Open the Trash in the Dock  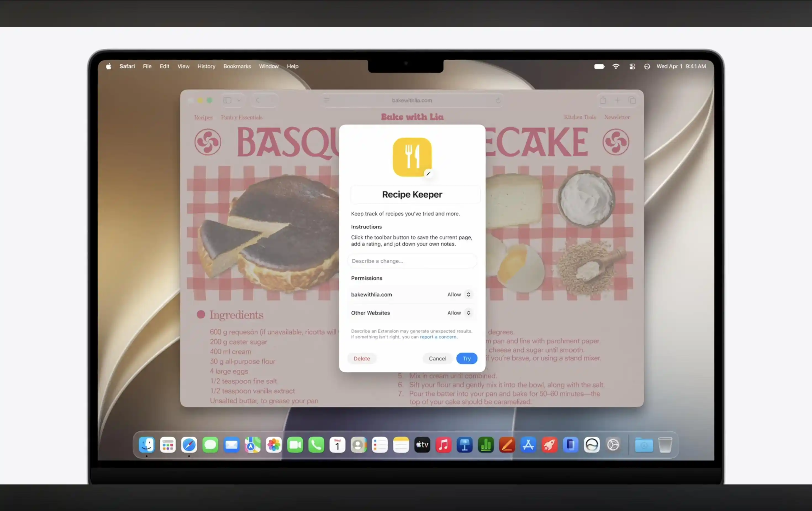(x=665, y=445)
